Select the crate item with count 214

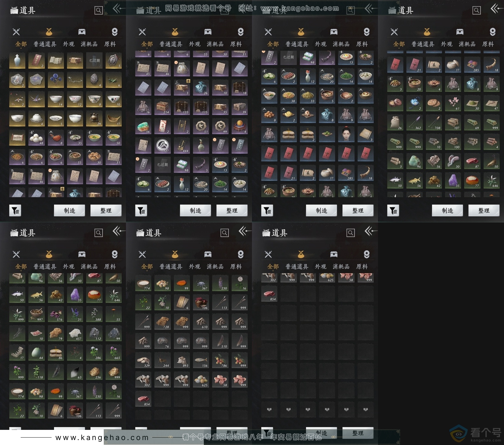click(x=162, y=107)
